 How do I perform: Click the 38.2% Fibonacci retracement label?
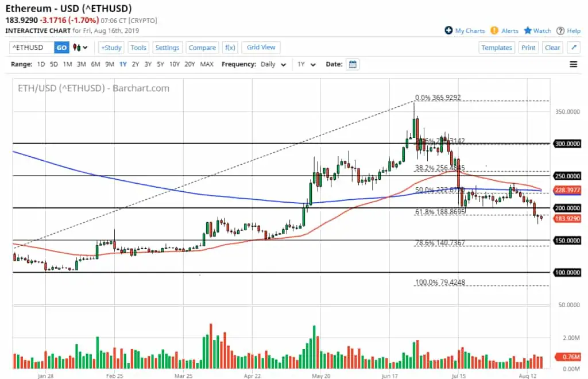[440, 168]
